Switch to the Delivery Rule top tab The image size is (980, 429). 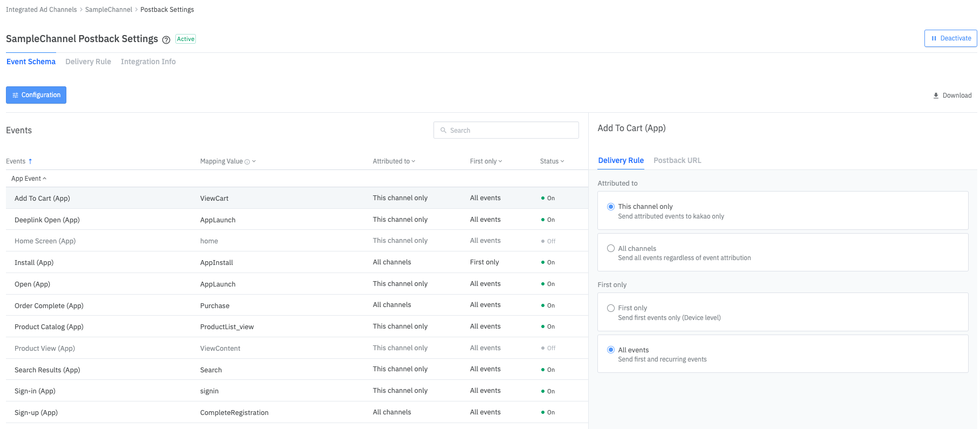pyautogui.click(x=88, y=62)
